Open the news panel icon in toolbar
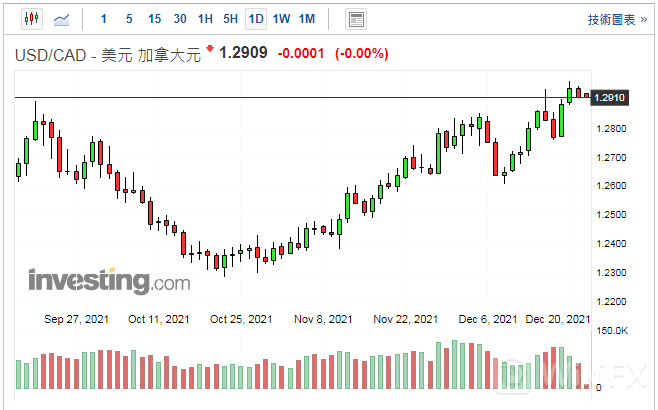 pyautogui.click(x=355, y=19)
